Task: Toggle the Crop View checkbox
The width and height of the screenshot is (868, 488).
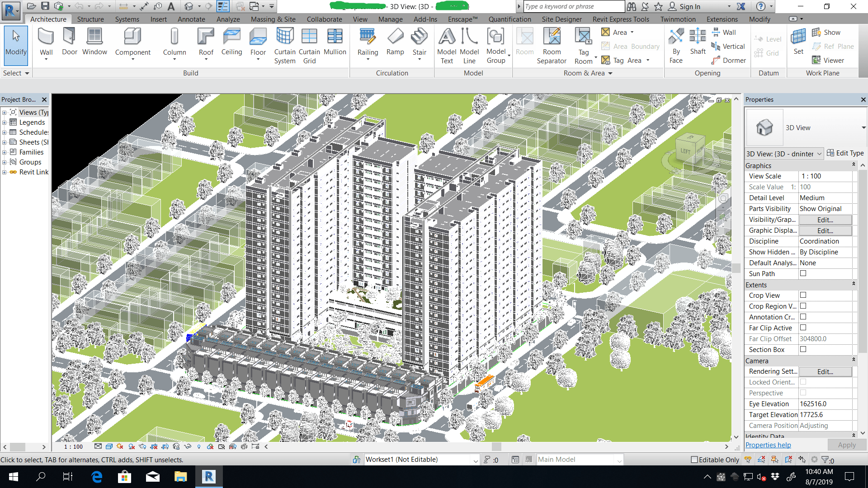Action: pyautogui.click(x=803, y=295)
